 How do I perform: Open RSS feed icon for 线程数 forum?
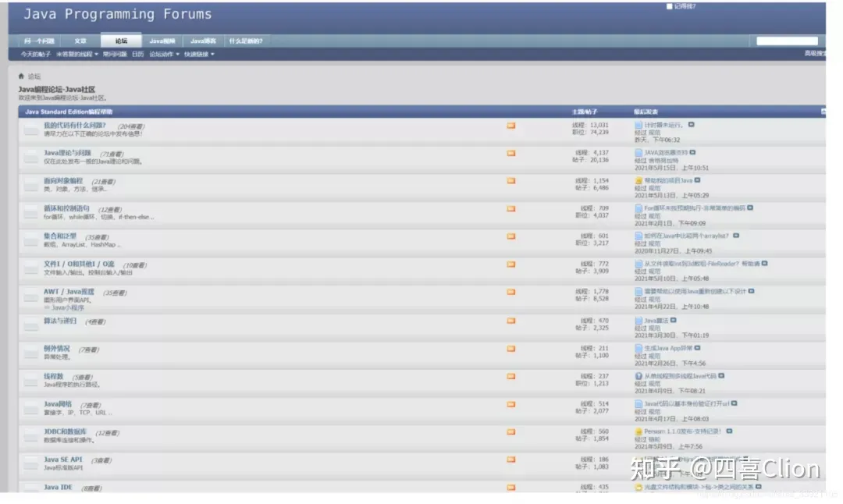(x=510, y=377)
